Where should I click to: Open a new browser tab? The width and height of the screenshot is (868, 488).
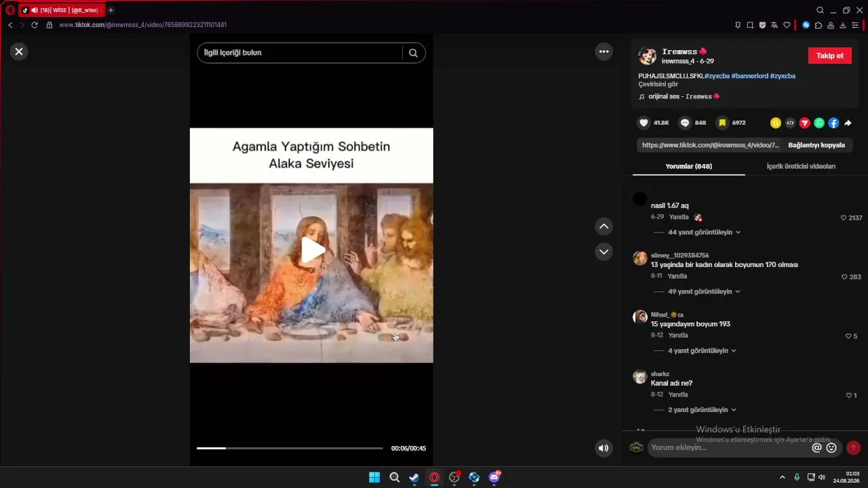(111, 10)
